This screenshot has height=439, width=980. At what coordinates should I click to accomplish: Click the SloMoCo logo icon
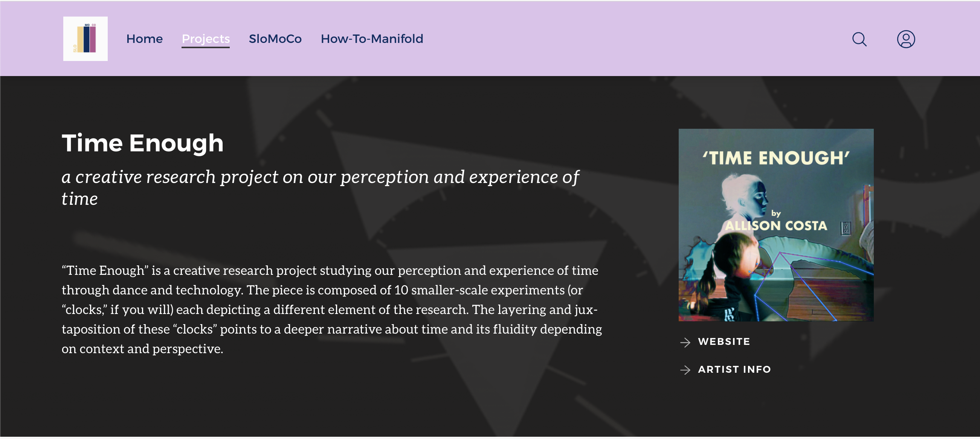pyautogui.click(x=85, y=39)
